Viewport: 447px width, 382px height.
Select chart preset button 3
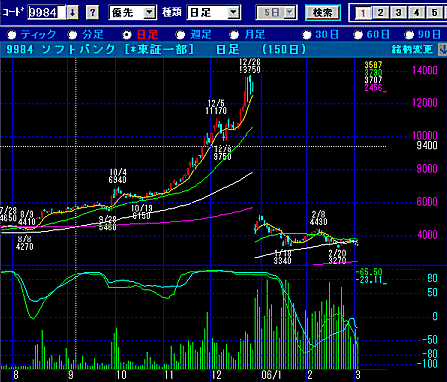pos(398,13)
